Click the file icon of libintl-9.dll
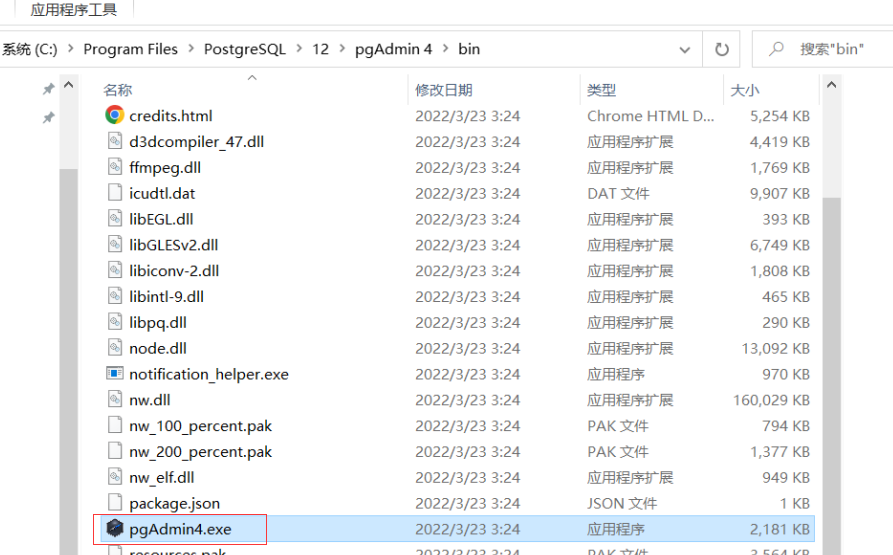 click(x=114, y=296)
